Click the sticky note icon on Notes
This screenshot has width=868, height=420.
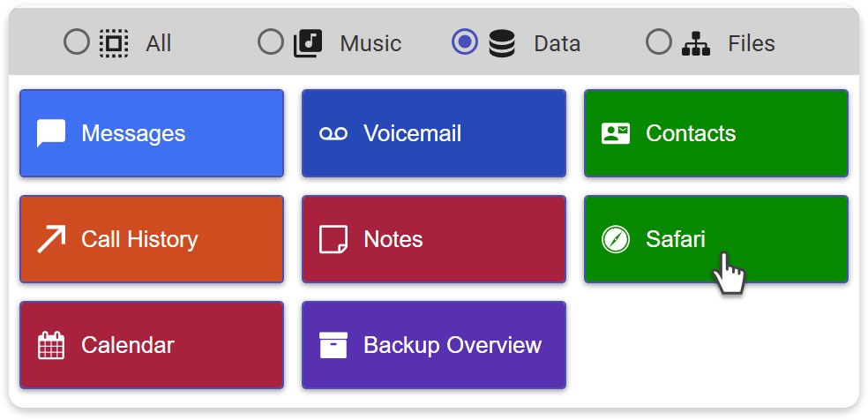coord(333,239)
